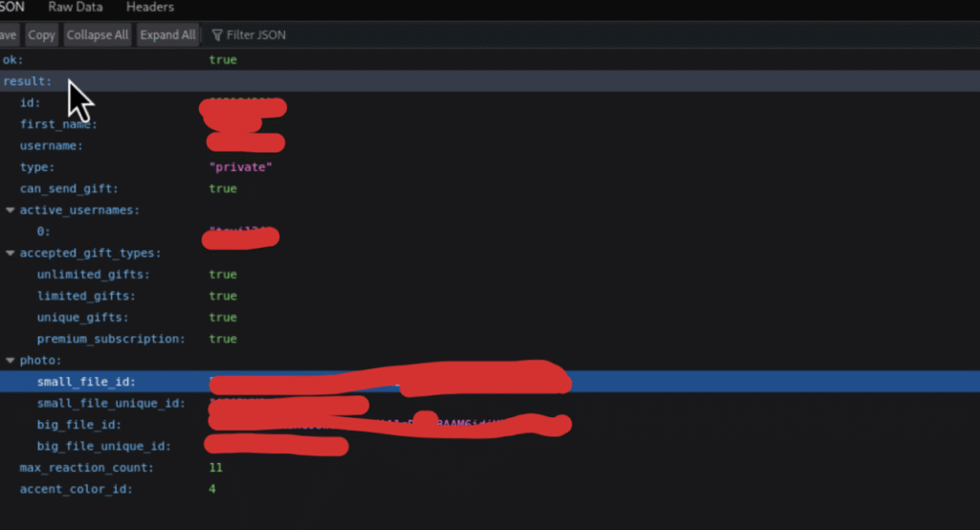Select the premium_subscription key
This screenshot has height=530, width=980.
(110, 339)
